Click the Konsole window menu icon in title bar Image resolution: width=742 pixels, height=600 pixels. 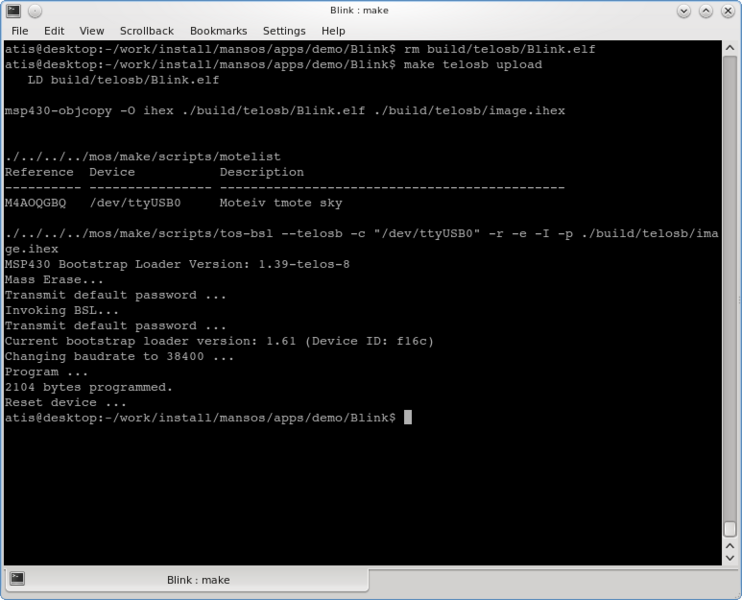point(12,11)
